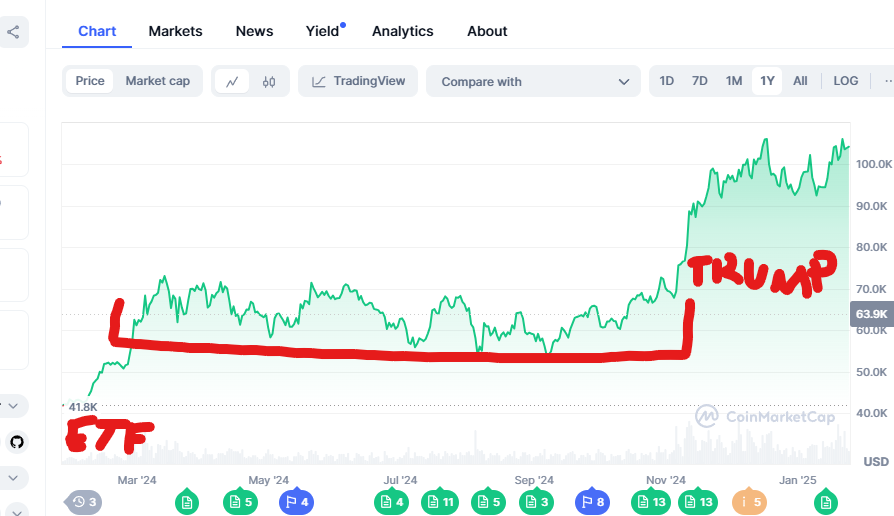Set range to 1Y

(x=767, y=81)
